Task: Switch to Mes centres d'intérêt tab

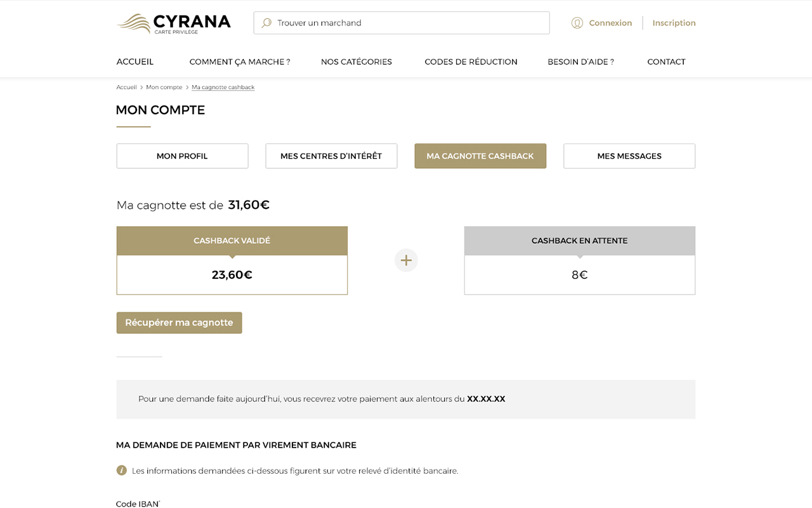Action: pos(331,156)
